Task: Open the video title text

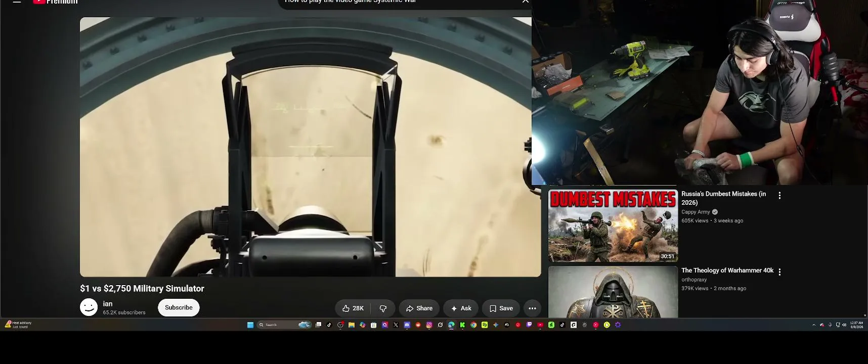Action: (x=142, y=289)
